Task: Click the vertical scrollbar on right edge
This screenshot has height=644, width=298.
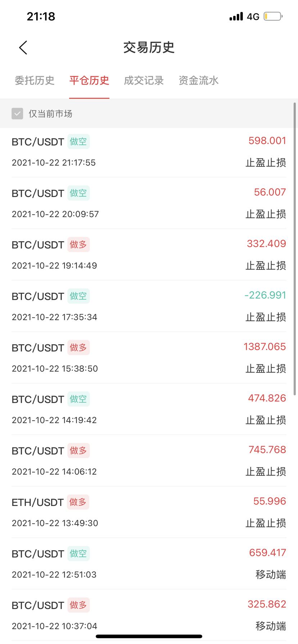Action: point(295,249)
